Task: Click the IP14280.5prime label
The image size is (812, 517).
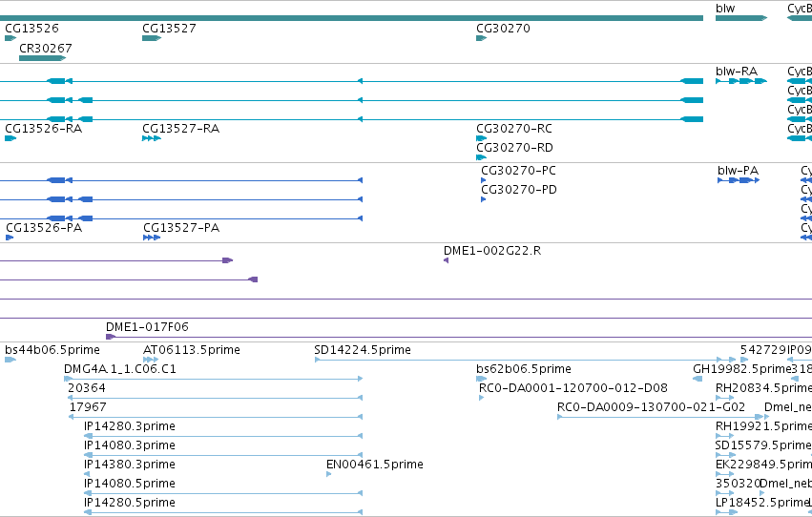Action: point(130,503)
